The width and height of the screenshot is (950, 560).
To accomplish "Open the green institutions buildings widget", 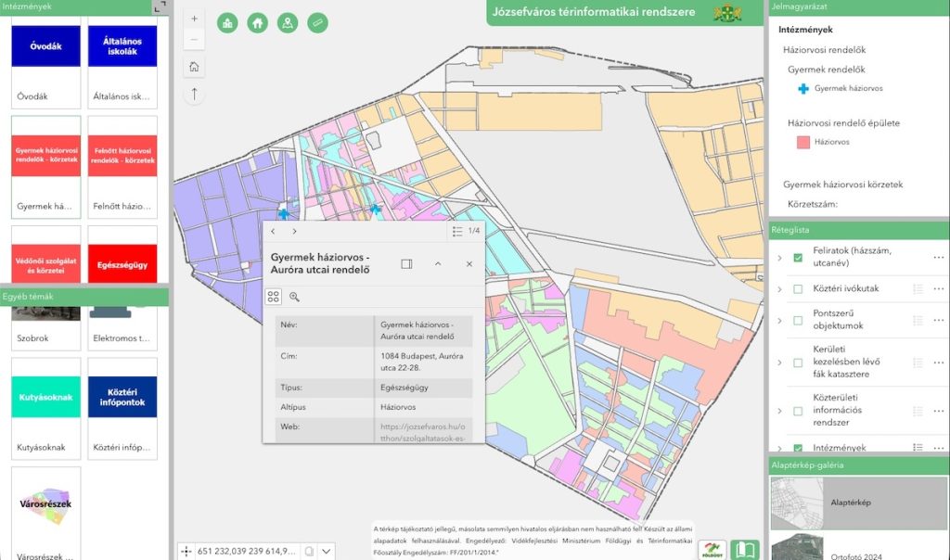I will pyautogui.click(x=227, y=23).
